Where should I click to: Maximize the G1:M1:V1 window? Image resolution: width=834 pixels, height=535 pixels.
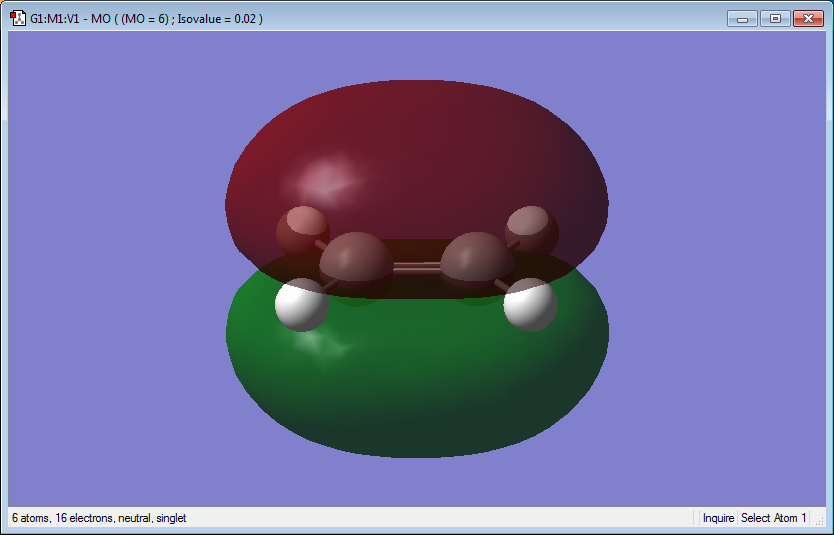(x=775, y=19)
